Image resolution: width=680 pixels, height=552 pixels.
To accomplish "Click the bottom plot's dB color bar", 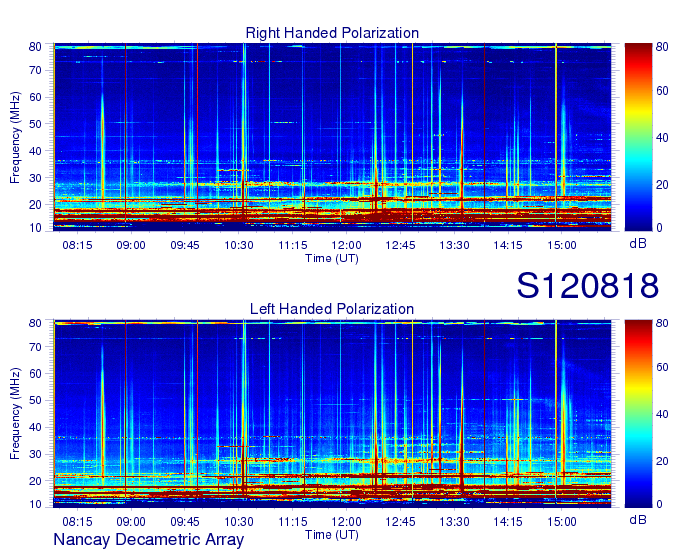I will click(638, 414).
